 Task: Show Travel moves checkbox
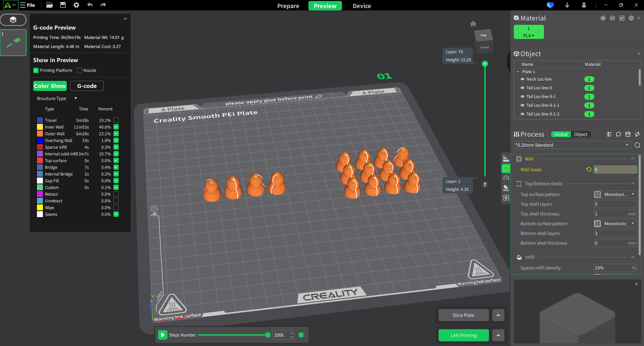116,120
